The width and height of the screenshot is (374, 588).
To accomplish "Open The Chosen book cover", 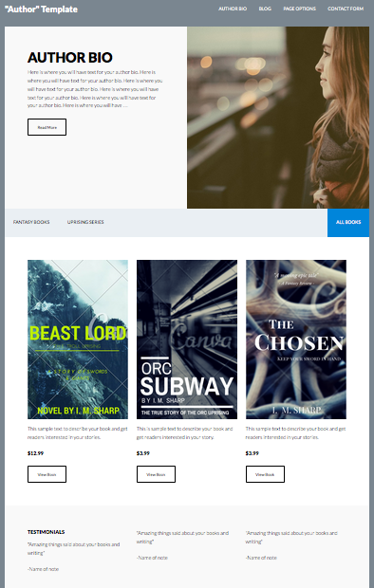I will 296,340.
